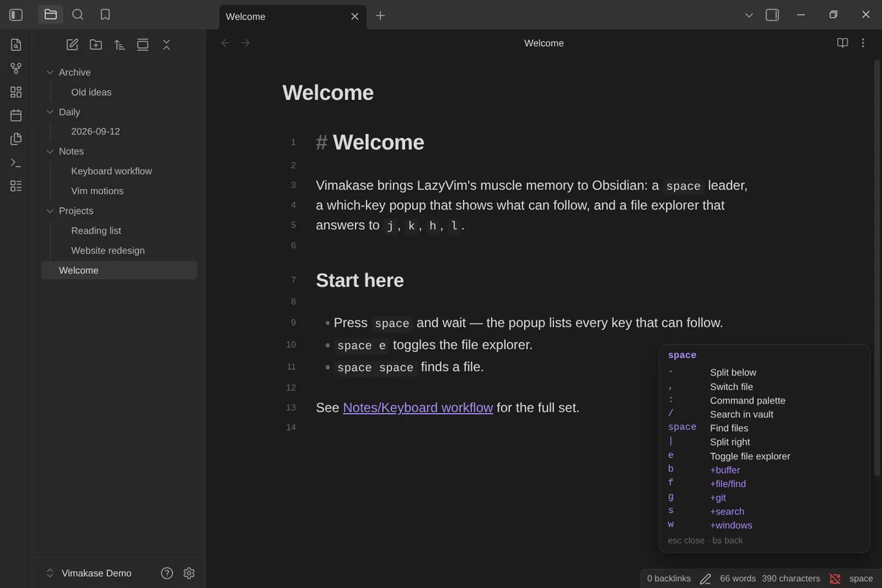Open today's daily note calendar icon
The image size is (882, 588).
(x=16, y=115)
